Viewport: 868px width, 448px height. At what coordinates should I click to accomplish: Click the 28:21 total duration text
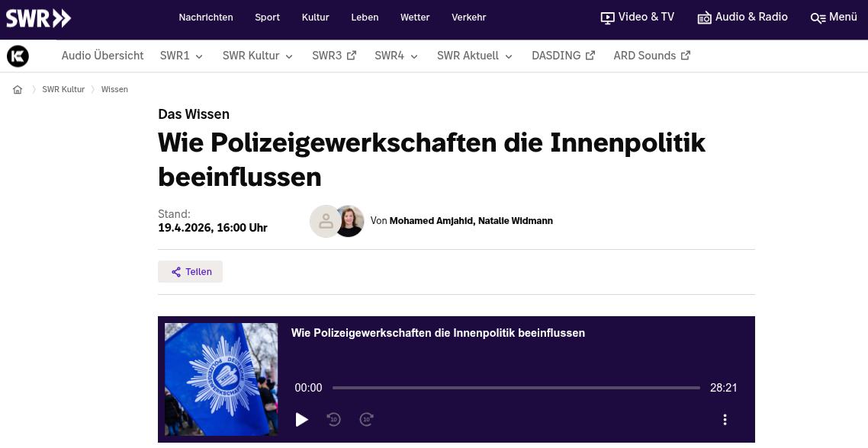(x=724, y=389)
